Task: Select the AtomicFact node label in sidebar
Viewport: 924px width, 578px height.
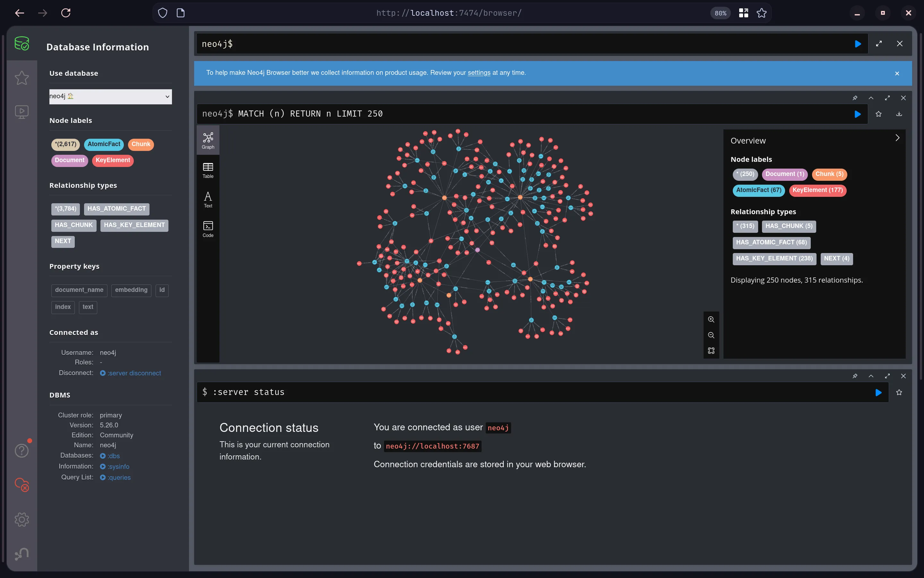Action: click(x=104, y=144)
